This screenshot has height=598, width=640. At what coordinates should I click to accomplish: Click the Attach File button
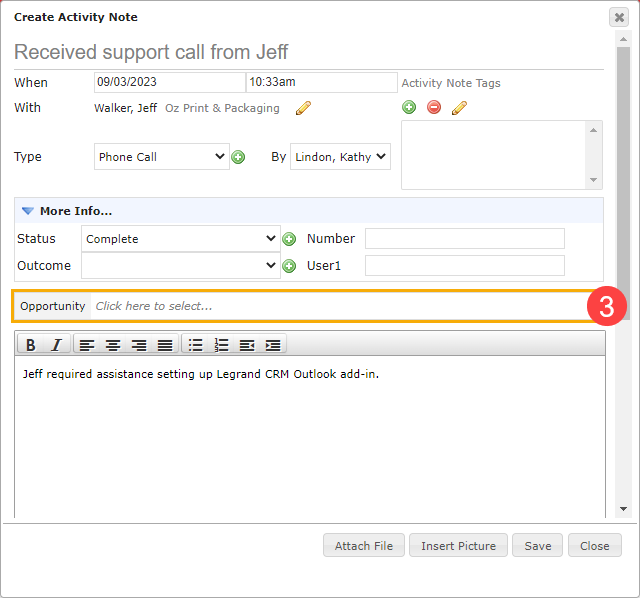point(364,545)
